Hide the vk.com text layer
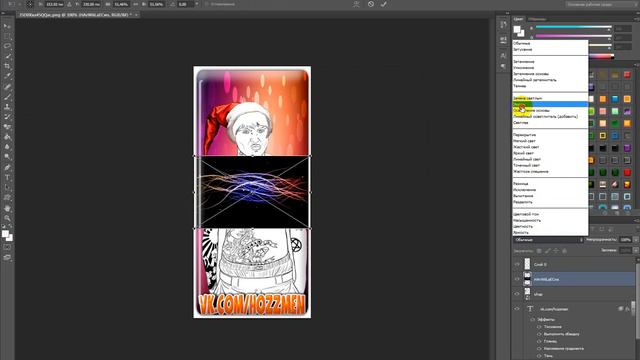 (x=517, y=309)
